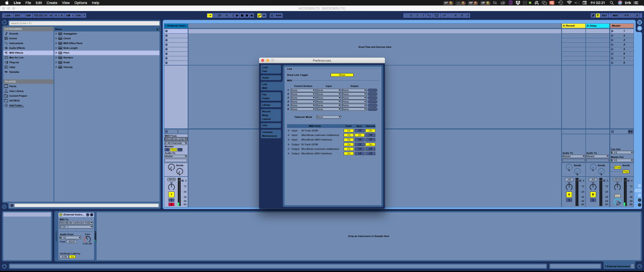Click the device activator on External Instrument
644x272 pixels.
coord(61,215)
